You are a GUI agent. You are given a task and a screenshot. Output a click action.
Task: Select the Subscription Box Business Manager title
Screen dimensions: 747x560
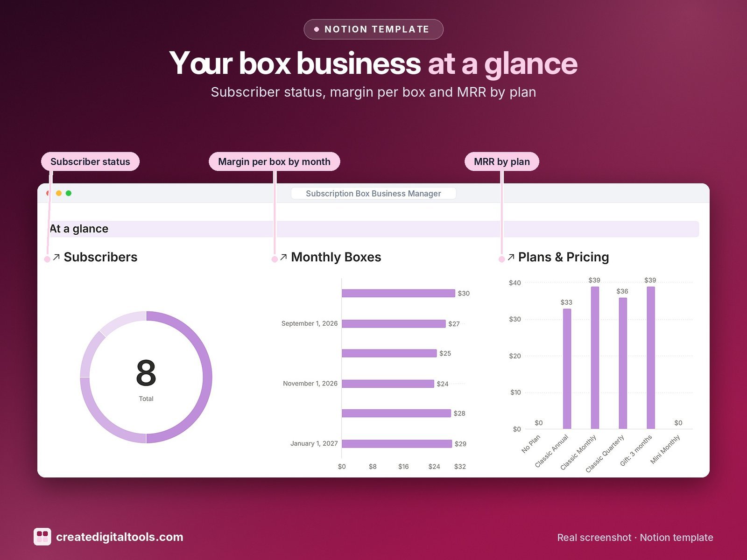[373, 193]
